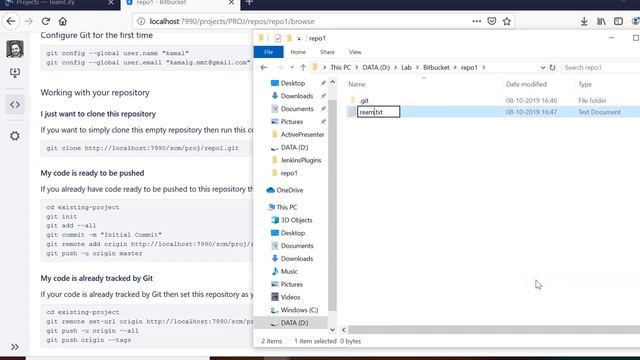Select Bitbucket in the breadcrumb path
Screen dimensions: 640x360
[436, 67]
